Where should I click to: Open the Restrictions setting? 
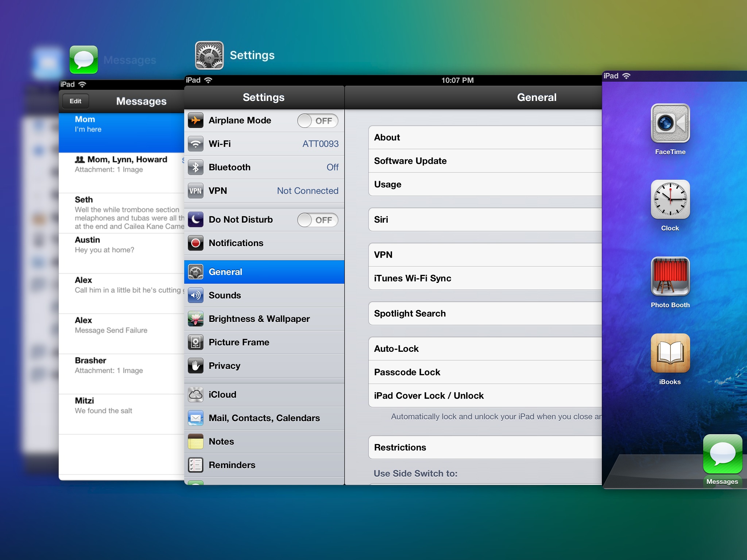click(x=485, y=447)
